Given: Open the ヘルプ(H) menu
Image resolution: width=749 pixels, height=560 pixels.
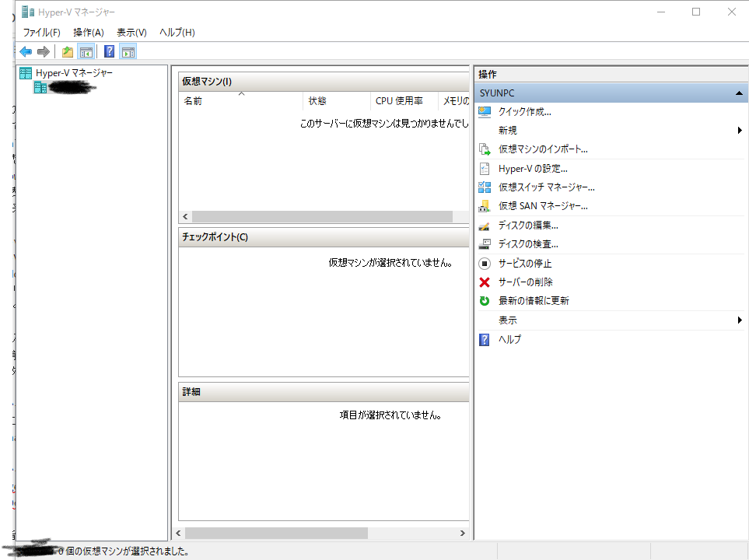Looking at the screenshot, I should point(177,33).
